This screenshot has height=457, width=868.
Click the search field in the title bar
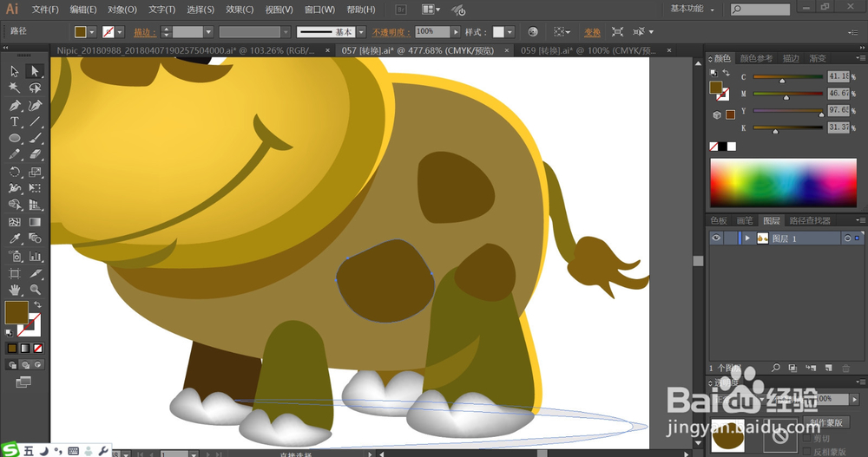click(760, 10)
